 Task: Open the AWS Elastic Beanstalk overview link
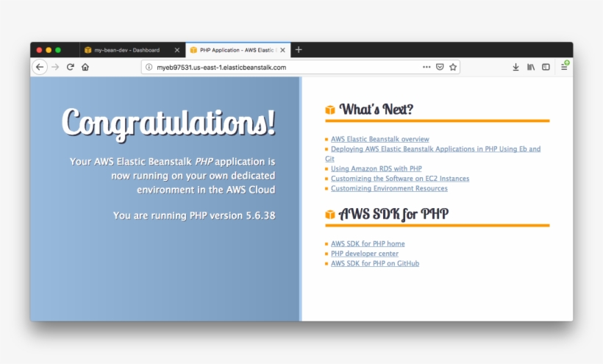380,139
